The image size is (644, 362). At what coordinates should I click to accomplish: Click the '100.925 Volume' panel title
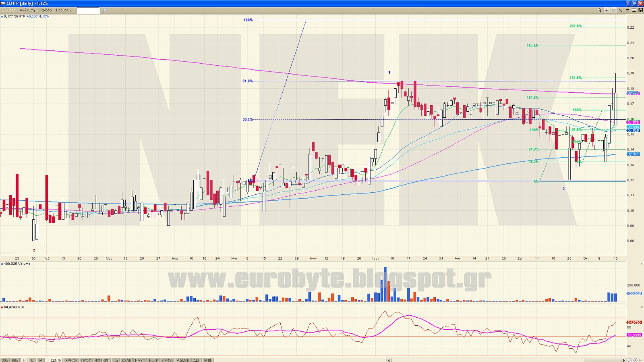coord(17,264)
